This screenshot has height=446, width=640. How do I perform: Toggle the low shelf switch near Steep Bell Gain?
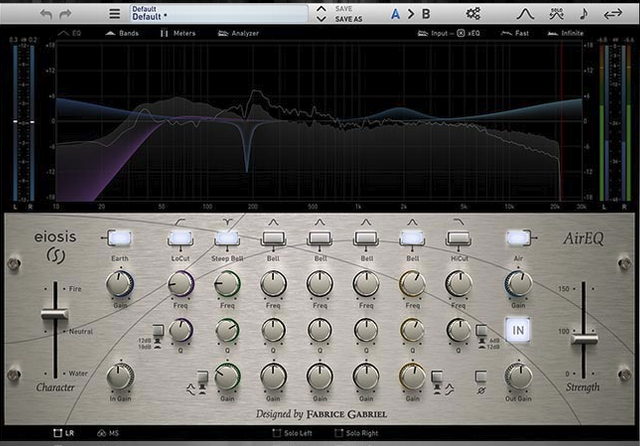click(202, 377)
